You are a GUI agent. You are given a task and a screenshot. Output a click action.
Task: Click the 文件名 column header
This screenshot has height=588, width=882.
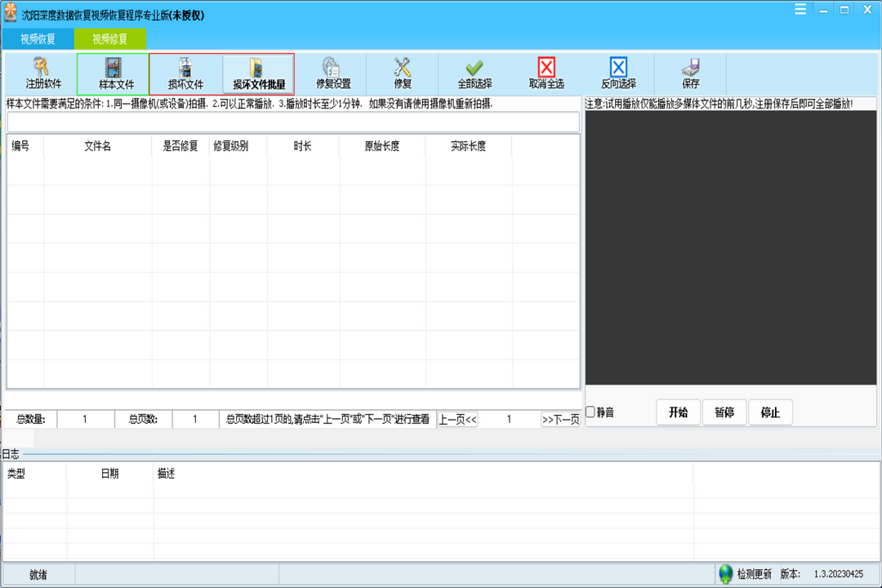coord(98,146)
